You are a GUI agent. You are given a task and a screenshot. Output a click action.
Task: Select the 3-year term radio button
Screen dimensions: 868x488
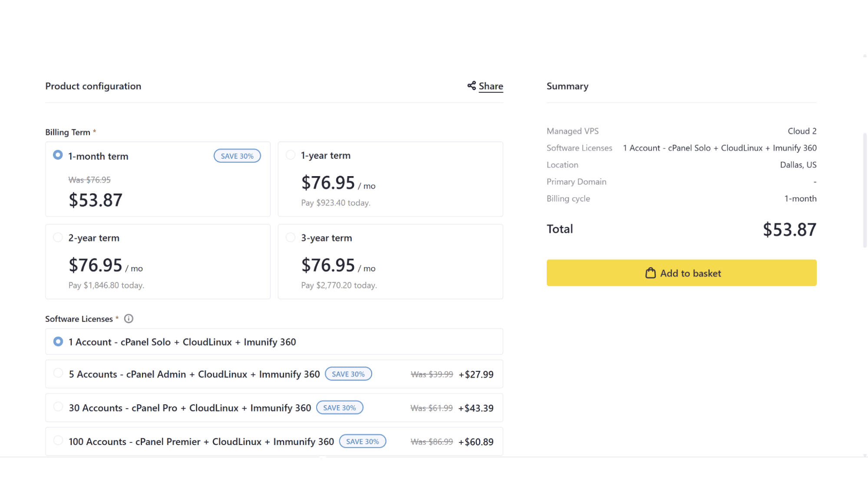click(x=290, y=237)
